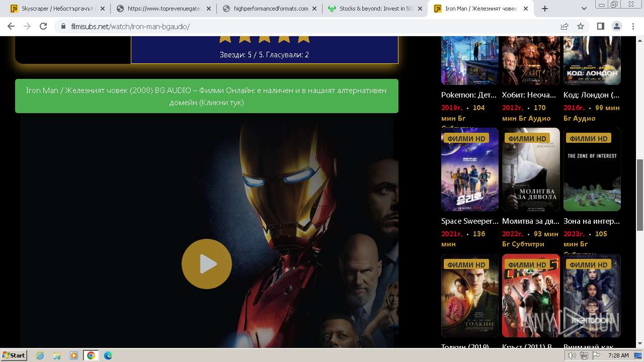
Task: Click the address bar URL
Action: [130, 26]
